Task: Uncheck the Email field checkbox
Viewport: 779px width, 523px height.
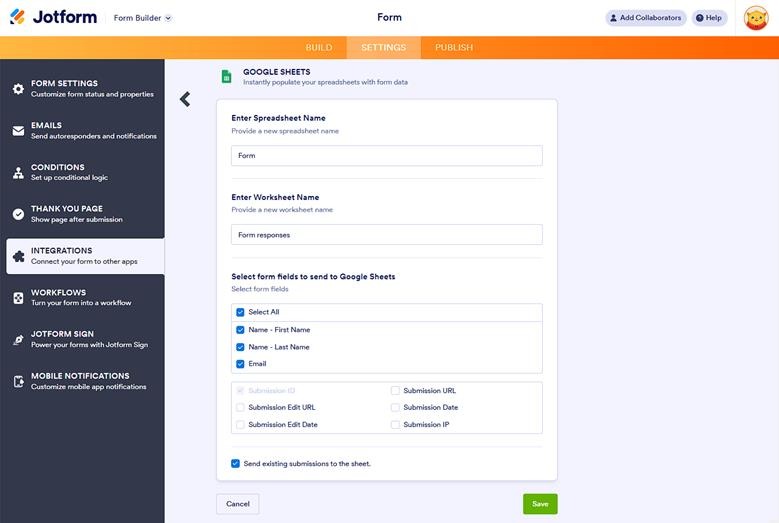Action: (x=240, y=364)
